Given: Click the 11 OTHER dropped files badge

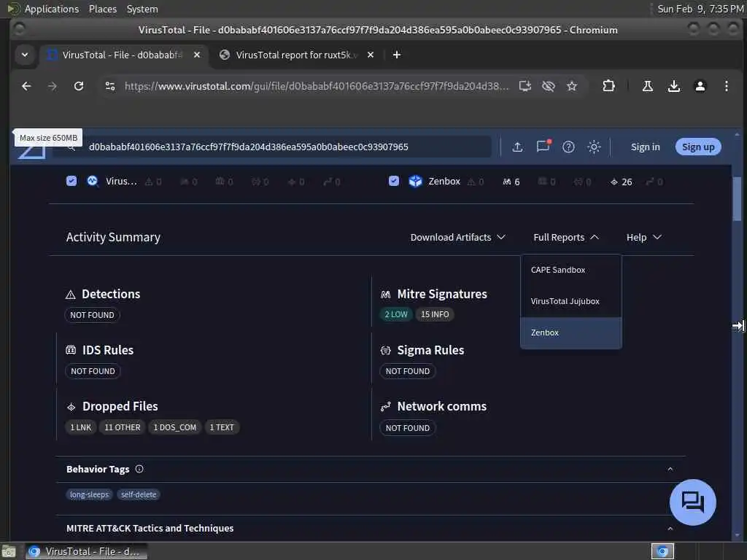Looking at the screenshot, I should [x=122, y=427].
